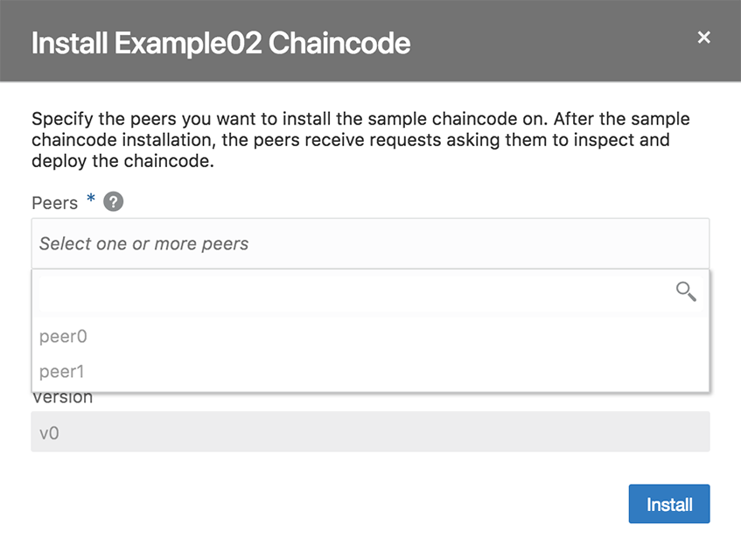Click the Peers field label
741x560 pixels.
pyautogui.click(x=54, y=203)
